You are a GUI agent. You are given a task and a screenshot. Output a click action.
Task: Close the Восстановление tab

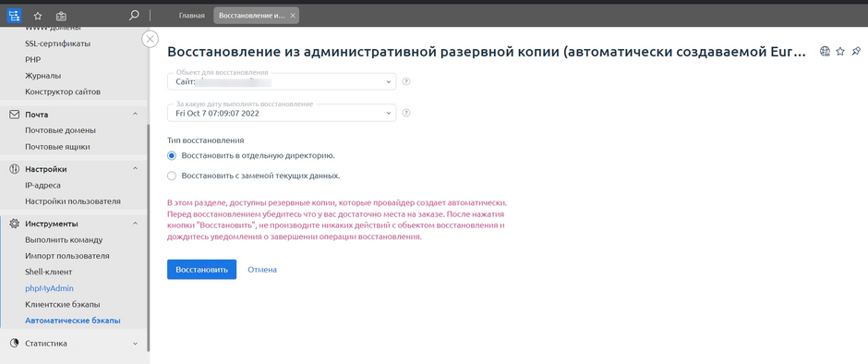pos(293,16)
